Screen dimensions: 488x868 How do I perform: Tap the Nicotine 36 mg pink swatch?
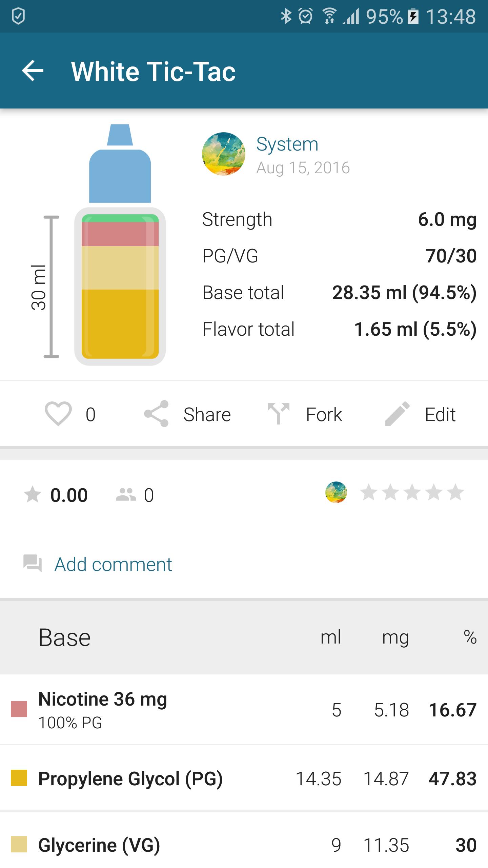(x=19, y=709)
